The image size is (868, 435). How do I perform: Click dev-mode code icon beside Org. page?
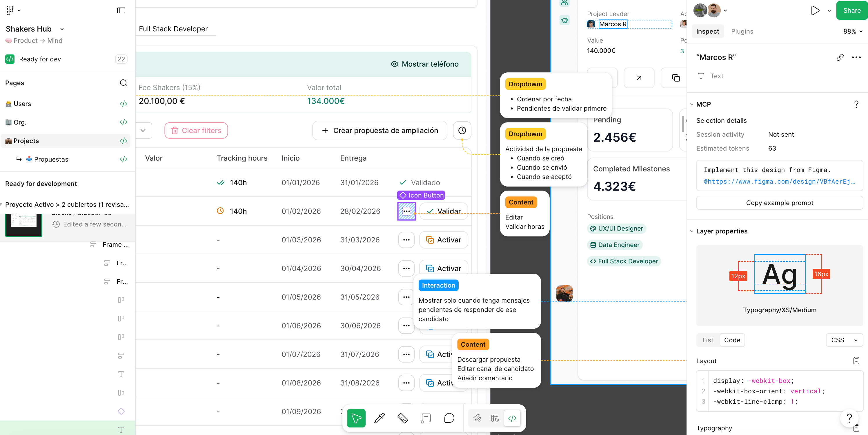pos(123,122)
